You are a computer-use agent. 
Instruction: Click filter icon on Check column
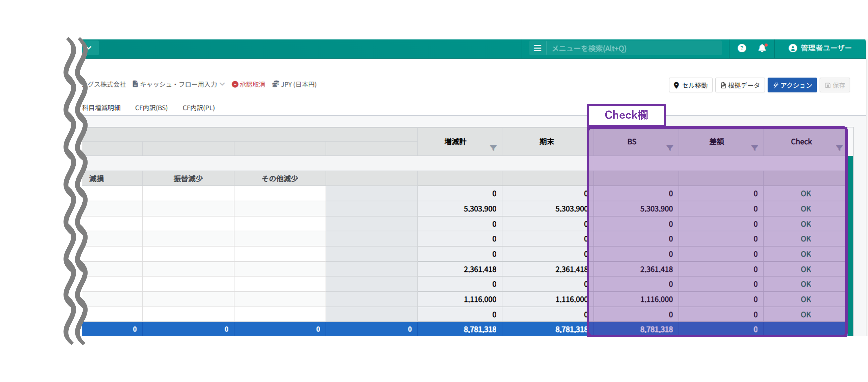coord(839,148)
